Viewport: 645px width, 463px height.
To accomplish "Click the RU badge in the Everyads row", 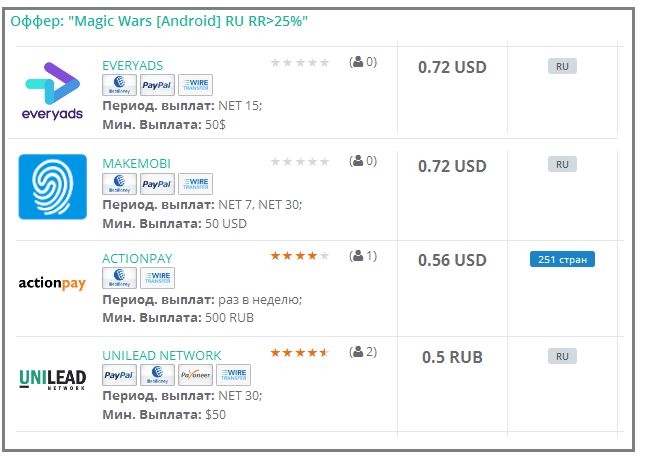I will coord(562,66).
